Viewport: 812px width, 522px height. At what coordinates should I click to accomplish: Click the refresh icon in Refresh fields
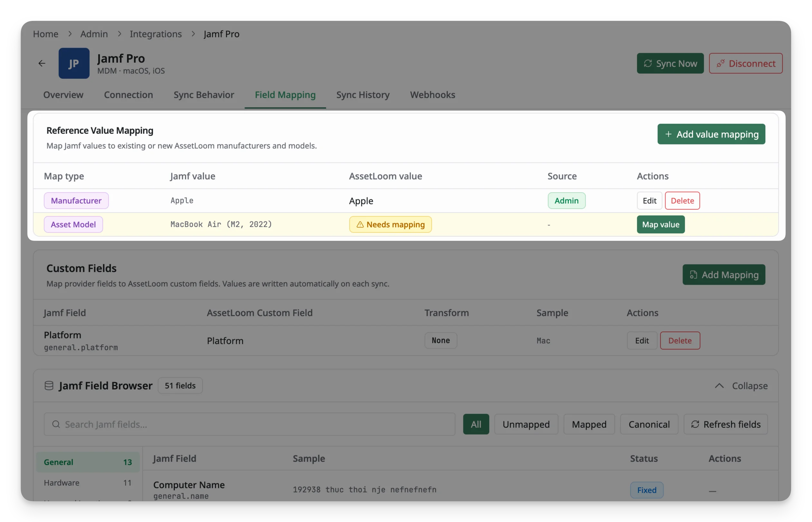pos(695,424)
